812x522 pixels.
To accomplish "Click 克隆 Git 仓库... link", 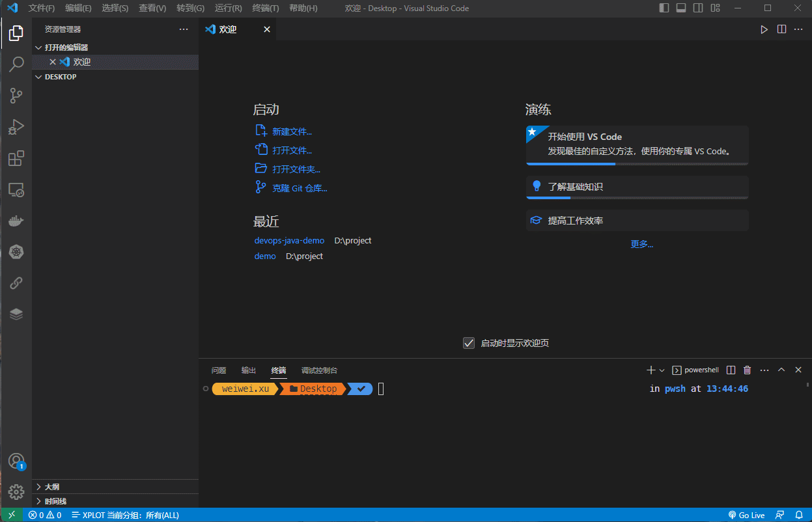I will coord(300,188).
